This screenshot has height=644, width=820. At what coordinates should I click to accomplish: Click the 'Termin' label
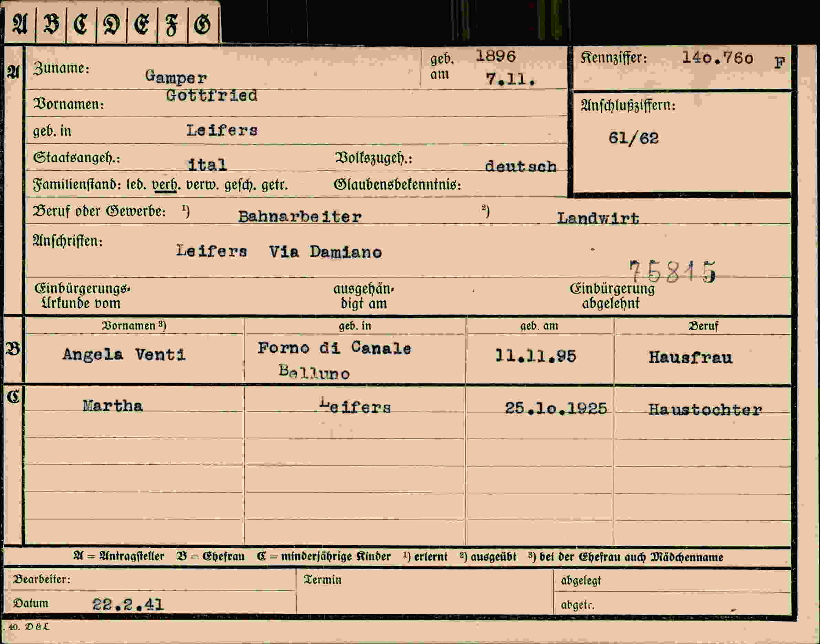pyautogui.click(x=323, y=580)
